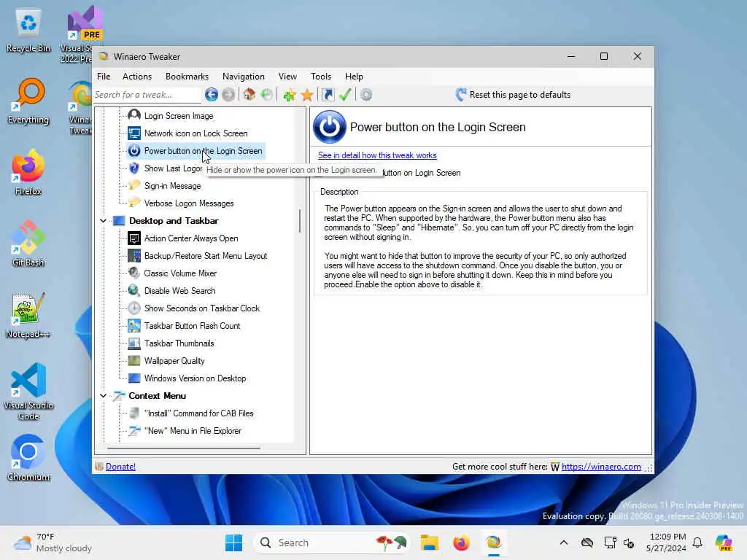Open settings with the gear toolbar icon
This screenshot has height=560, width=747.
(366, 95)
